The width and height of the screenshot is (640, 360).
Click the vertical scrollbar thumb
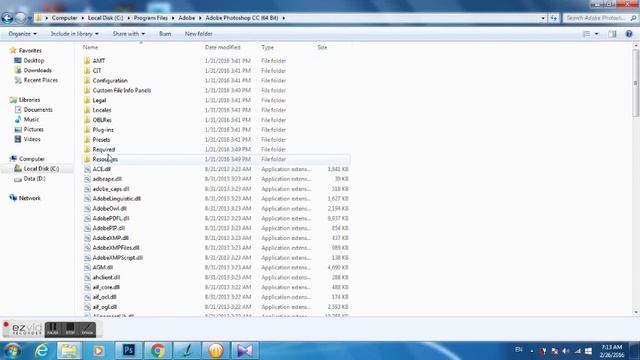coord(636,84)
